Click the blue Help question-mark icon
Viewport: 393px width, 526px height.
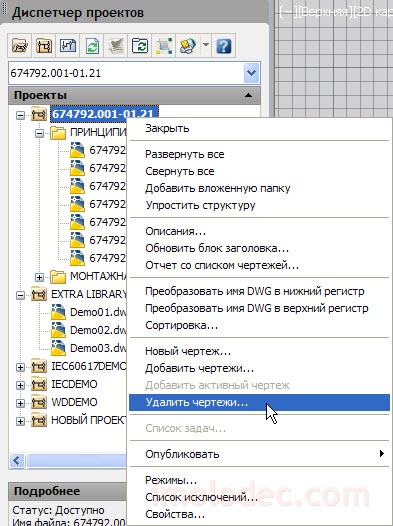(224, 45)
